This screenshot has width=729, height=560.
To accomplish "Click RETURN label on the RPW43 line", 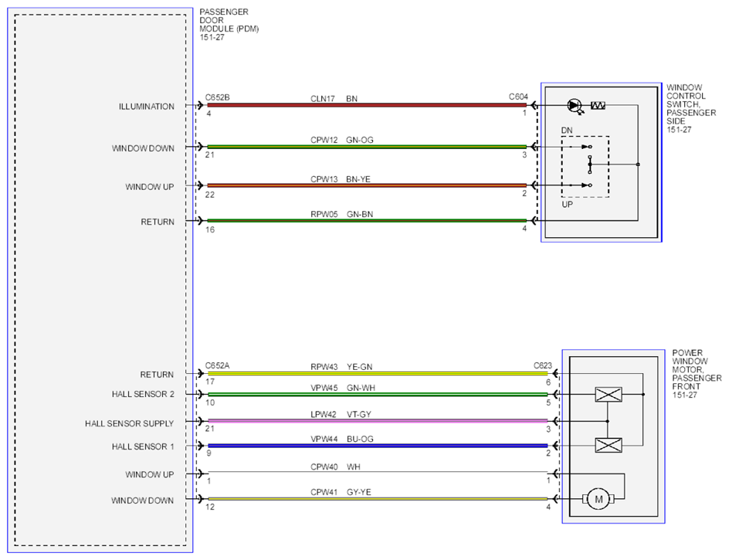I will tap(157, 375).
